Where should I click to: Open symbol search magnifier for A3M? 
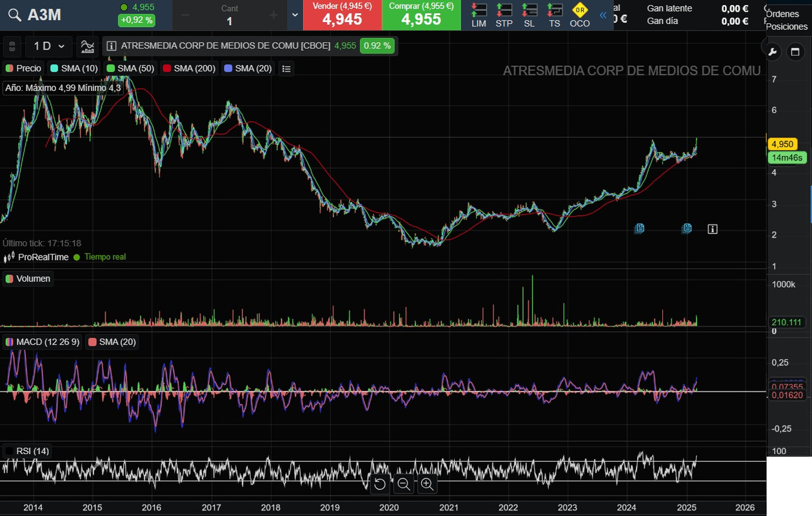[14, 15]
